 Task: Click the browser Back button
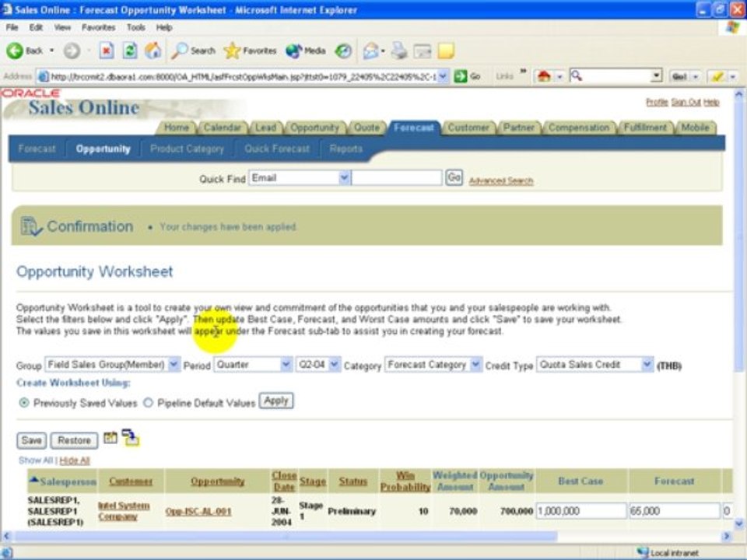point(25,51)
